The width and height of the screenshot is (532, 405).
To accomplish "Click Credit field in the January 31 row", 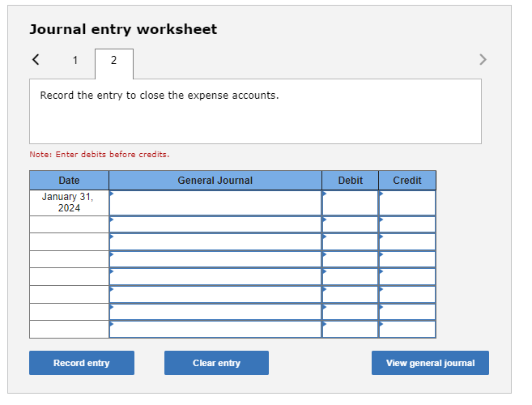I will point(407,202).
